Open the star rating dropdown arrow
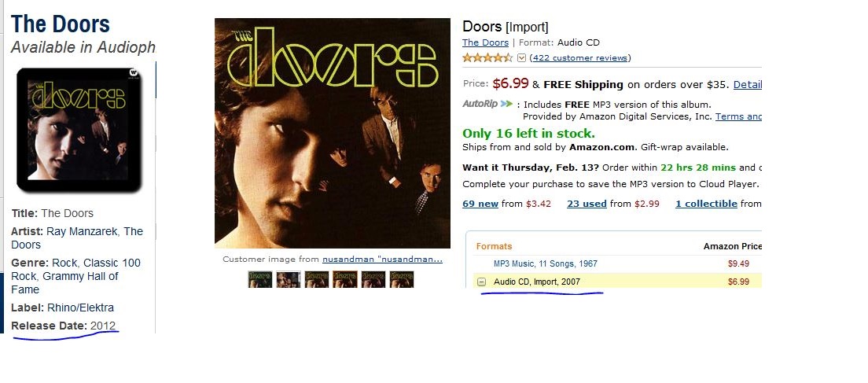This screenshot has width=868, height=383. [521, 57]
